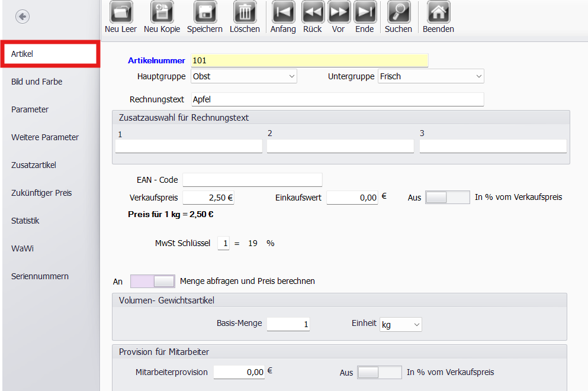Toggle Einkaufswert percent of Verkaufspreis switch
The width and height of the screenshot is (588, 391).
447,198
